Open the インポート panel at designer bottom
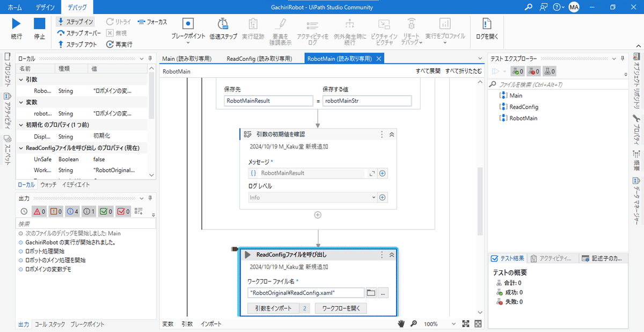The width and height of the screenshot is (644, 332). pos(211,324)
